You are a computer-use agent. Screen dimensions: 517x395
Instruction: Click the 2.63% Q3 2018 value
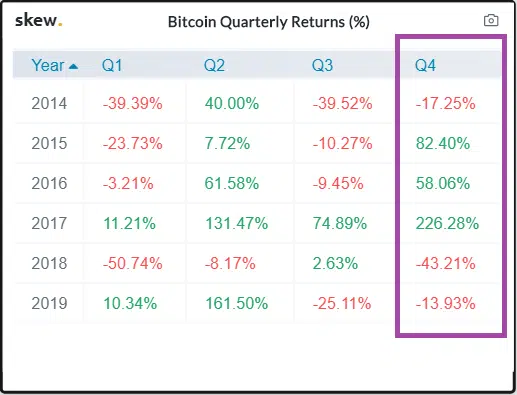pos(335,263)
